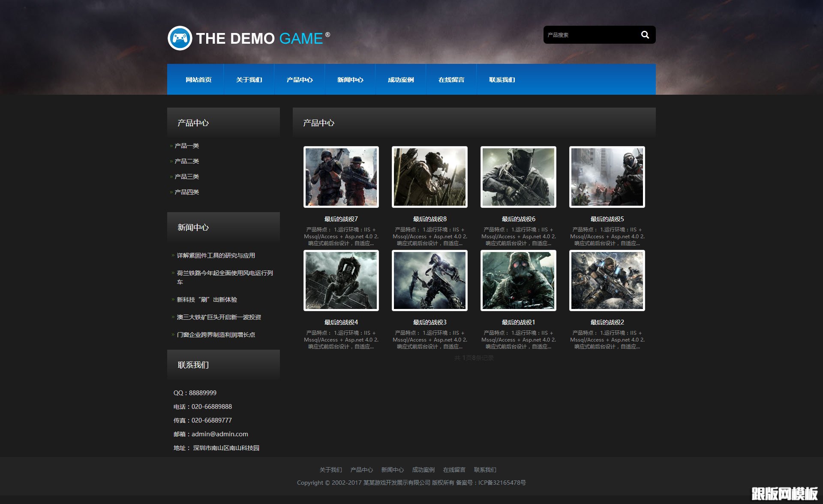View the 最后的战役2 product thumbnail

coord(607,281)
